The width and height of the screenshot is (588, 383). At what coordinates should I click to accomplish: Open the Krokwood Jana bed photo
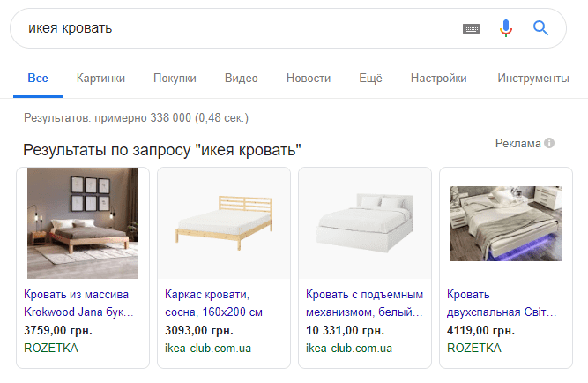click(x=83, y=223)
